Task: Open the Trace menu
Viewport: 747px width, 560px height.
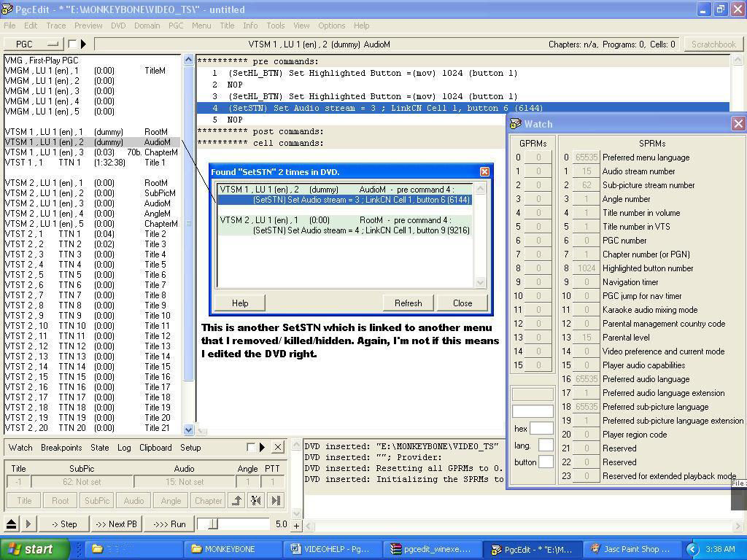Action: pos(55,26)
